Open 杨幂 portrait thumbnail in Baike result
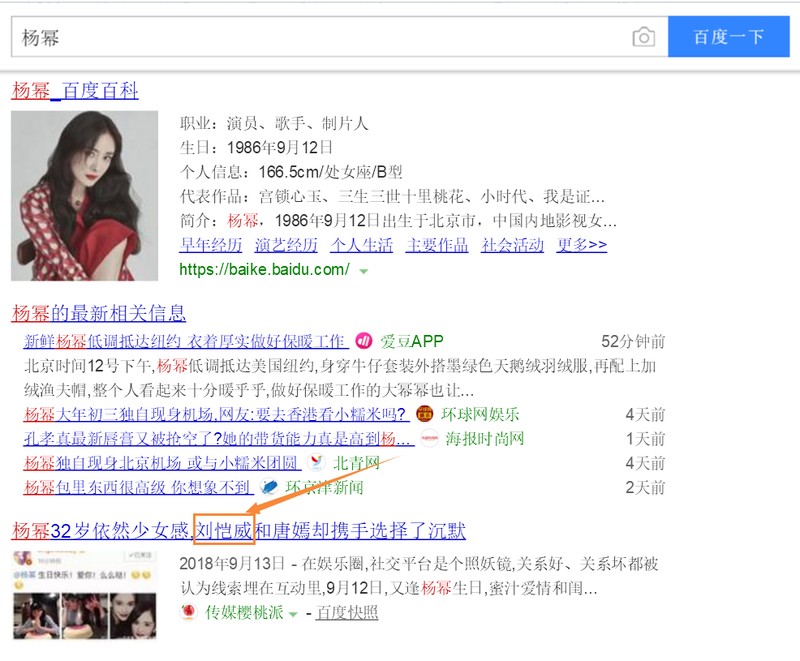The height and width of the screenshot is (661, 800). (x=85, y=196)
